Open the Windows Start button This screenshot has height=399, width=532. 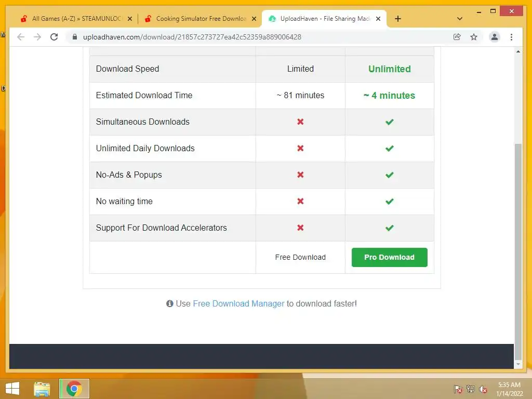click(x=12, y=389)
